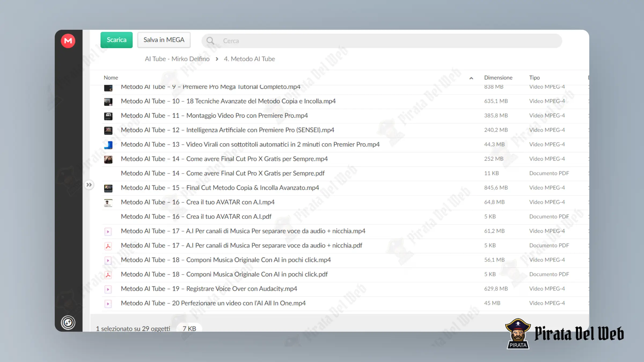644x362 pixels.
Task: Click the 240,2 MB size cell
Action: point(496,130)
